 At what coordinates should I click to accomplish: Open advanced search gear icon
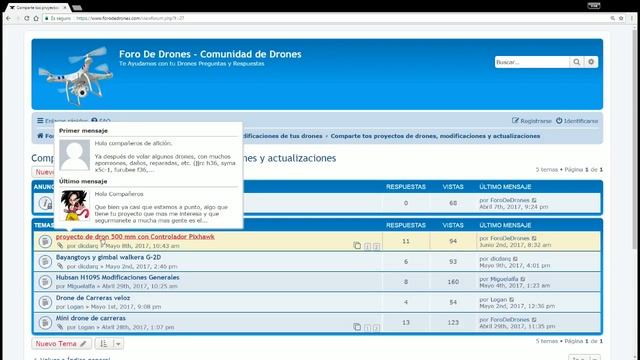pyautogui.click(x=591, y=62)
